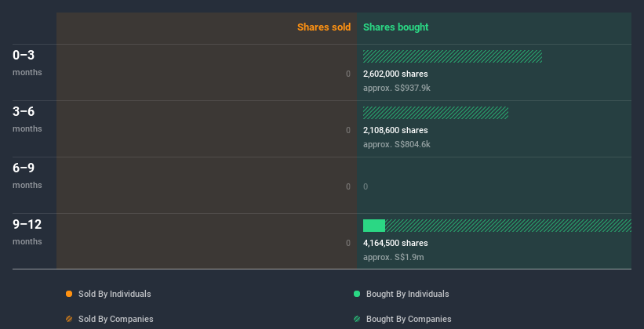Click the shares bought zero in 6–9 months
This screenshot has height=329, width=644.
click(x=366, y=186)
